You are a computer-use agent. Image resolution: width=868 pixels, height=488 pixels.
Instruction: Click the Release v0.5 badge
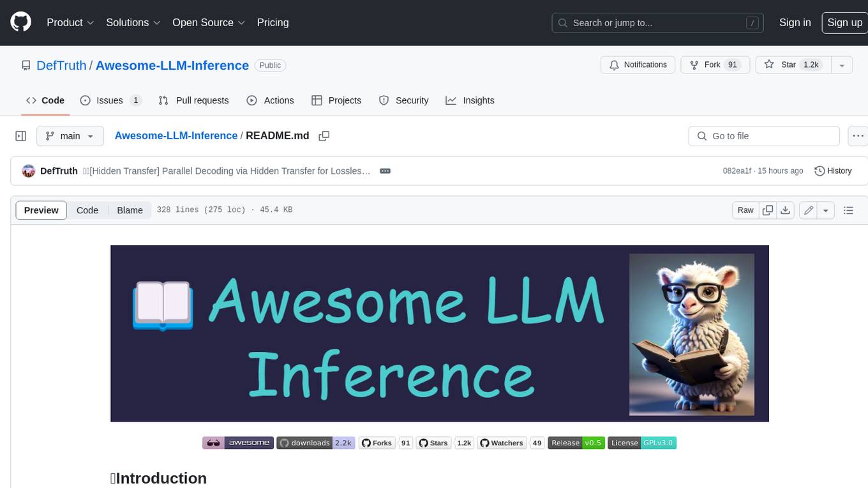[576, 443]
